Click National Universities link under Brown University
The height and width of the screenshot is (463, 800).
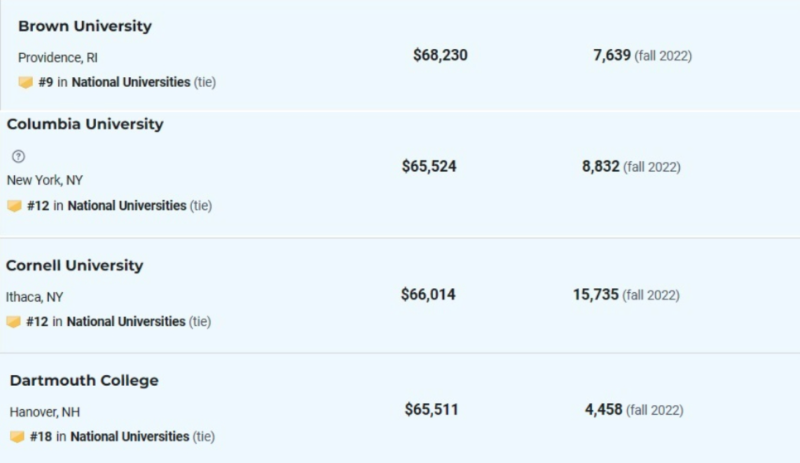click(x=131, y=82)
